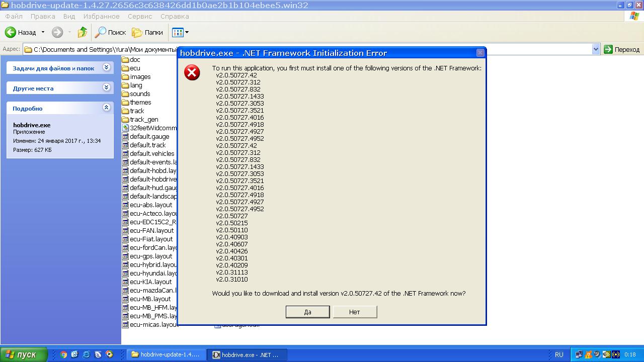Switch to hobdrive.exe .NET taskbar button
This screenshot has height=362, width=644.
click(x=248, y=354)
